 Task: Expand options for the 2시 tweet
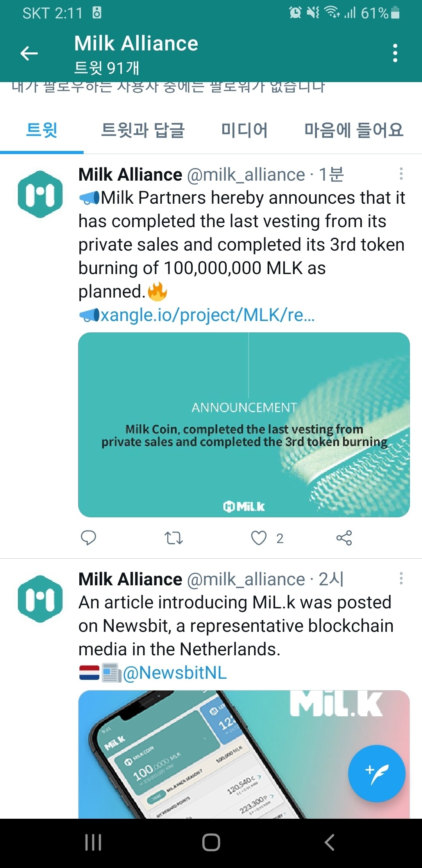tap(401, 579)
